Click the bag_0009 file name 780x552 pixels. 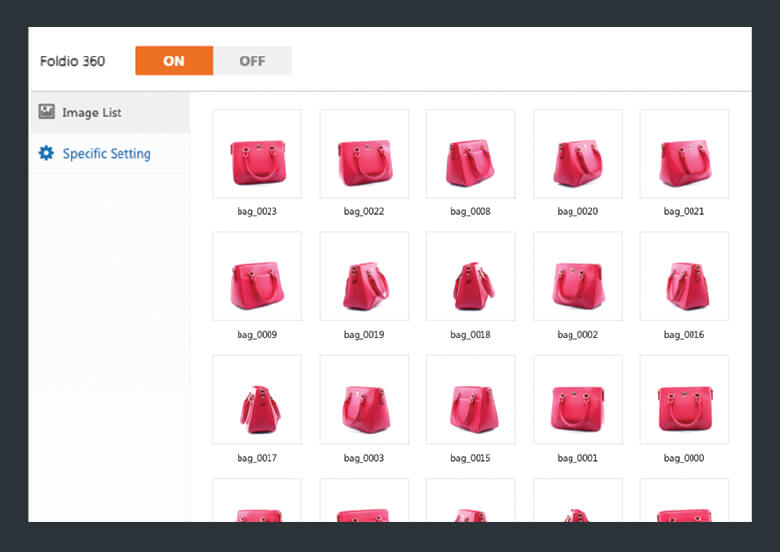point(257,335)
